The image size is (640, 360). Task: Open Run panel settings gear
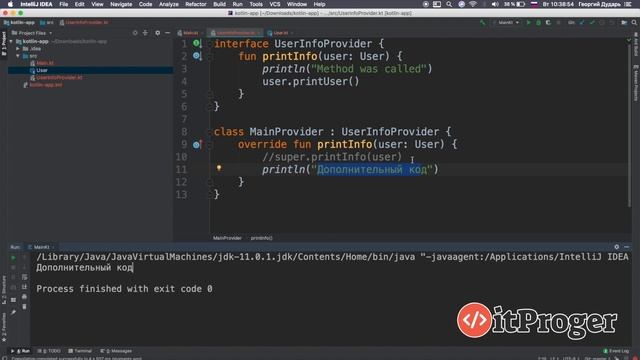[617, 247]
